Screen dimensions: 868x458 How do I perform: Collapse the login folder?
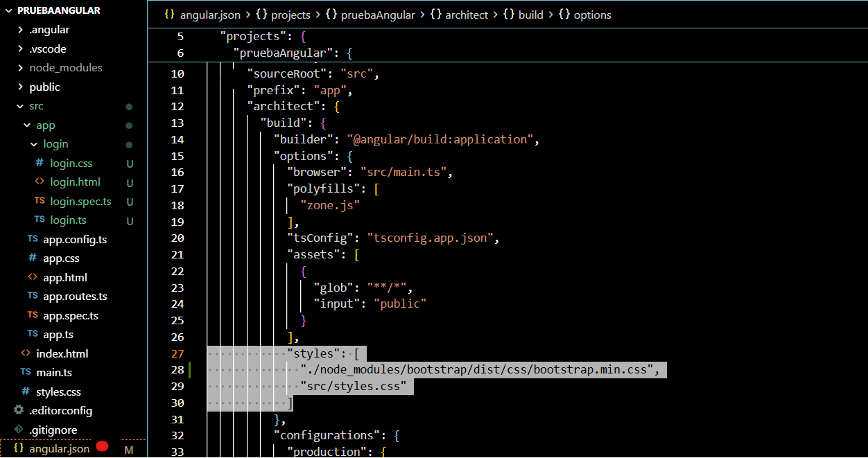point(34,144)
